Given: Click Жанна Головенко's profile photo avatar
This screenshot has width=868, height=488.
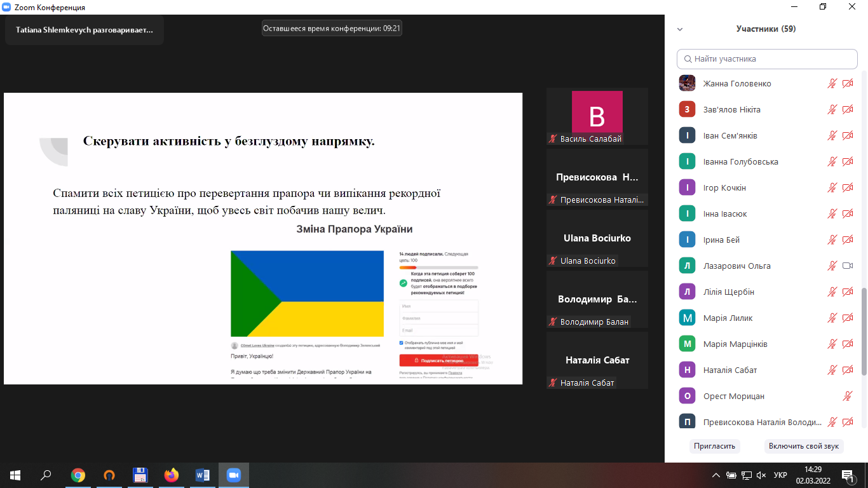Looking at the screenshot, I should click(x=687, y=83).
